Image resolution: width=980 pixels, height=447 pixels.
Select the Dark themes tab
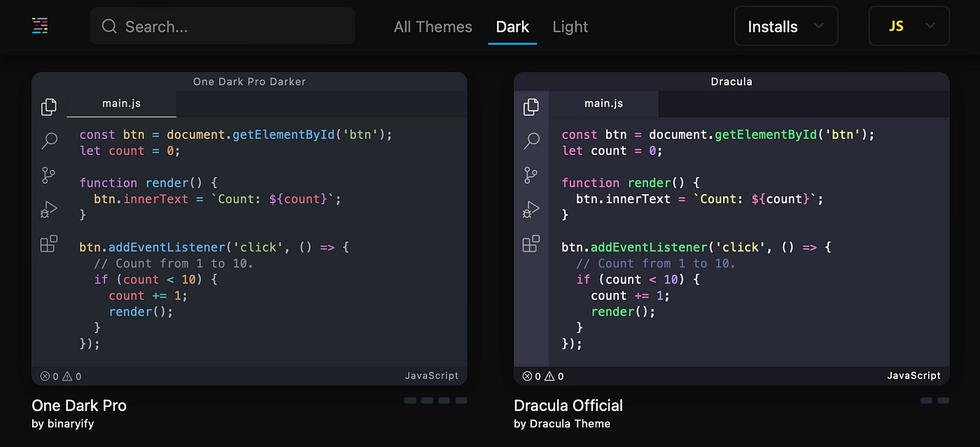[512, 27]
